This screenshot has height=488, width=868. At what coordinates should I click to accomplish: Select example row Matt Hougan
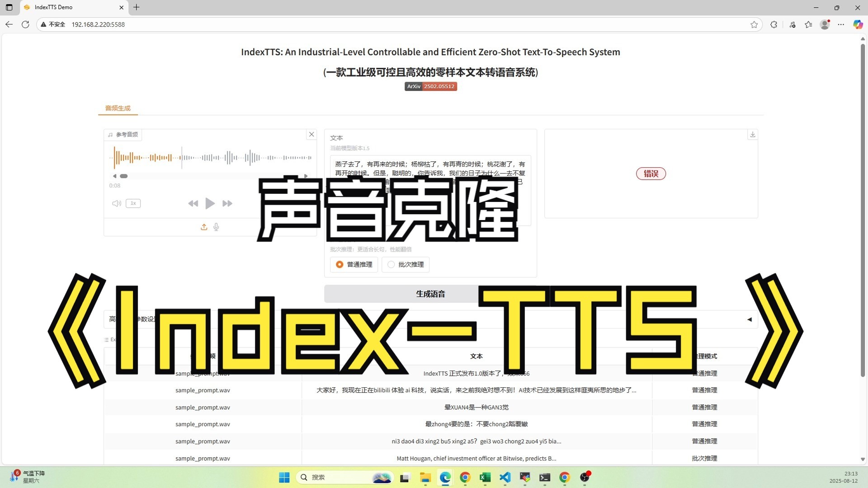click(x=430, y=458)
